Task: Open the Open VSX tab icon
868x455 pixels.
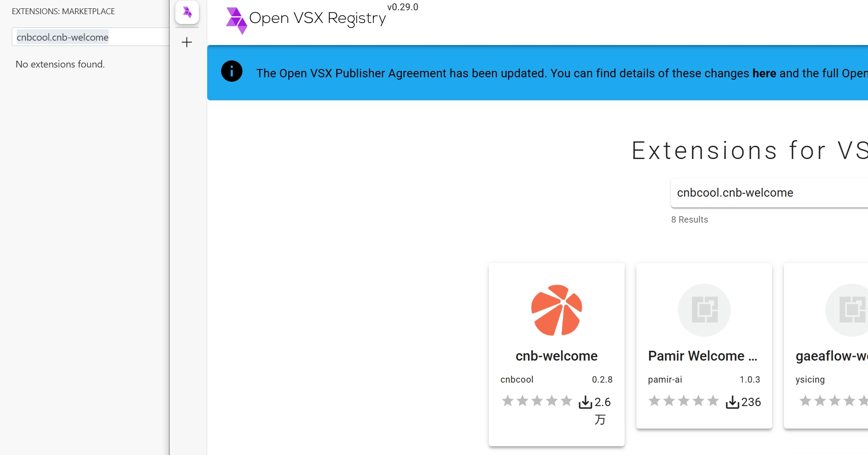Action: [x=187, y=12]
